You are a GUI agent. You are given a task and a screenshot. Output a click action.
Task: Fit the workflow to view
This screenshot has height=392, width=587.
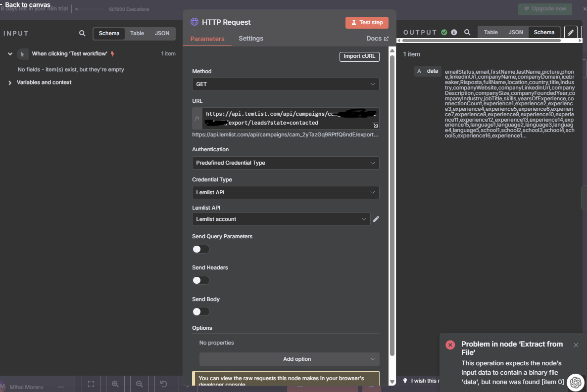[x=91, y=384]
